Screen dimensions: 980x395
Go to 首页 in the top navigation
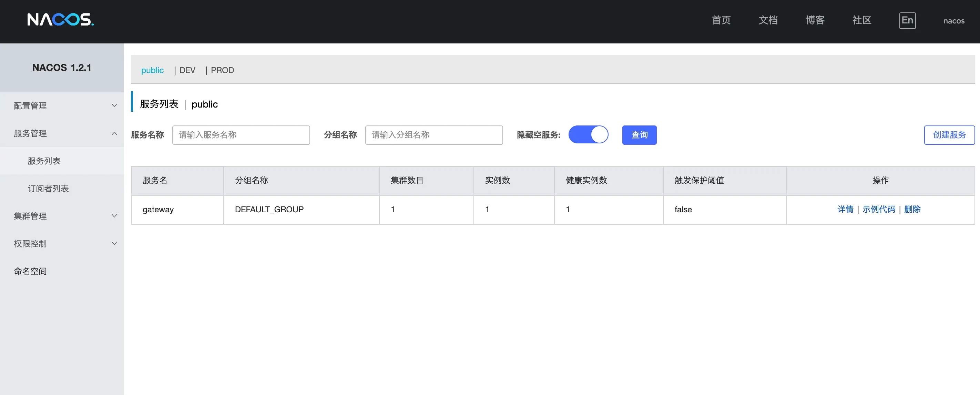pyautogui.click(x=721, y=20)
